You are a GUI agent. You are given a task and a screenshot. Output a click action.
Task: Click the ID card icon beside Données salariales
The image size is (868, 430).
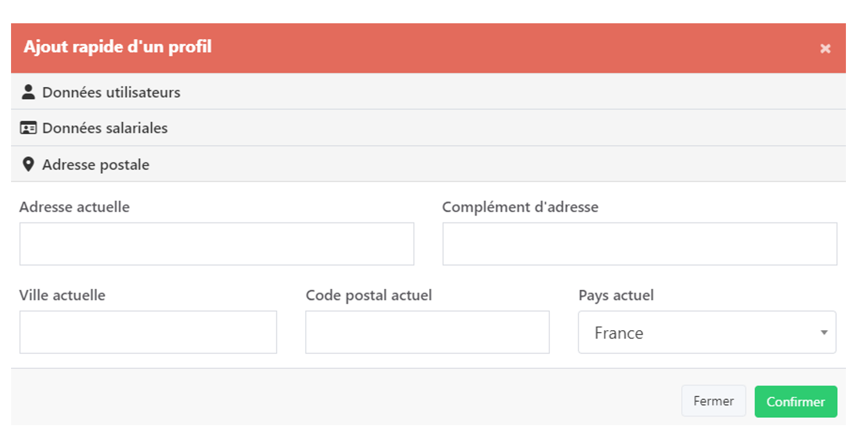[x=28, y=129]
